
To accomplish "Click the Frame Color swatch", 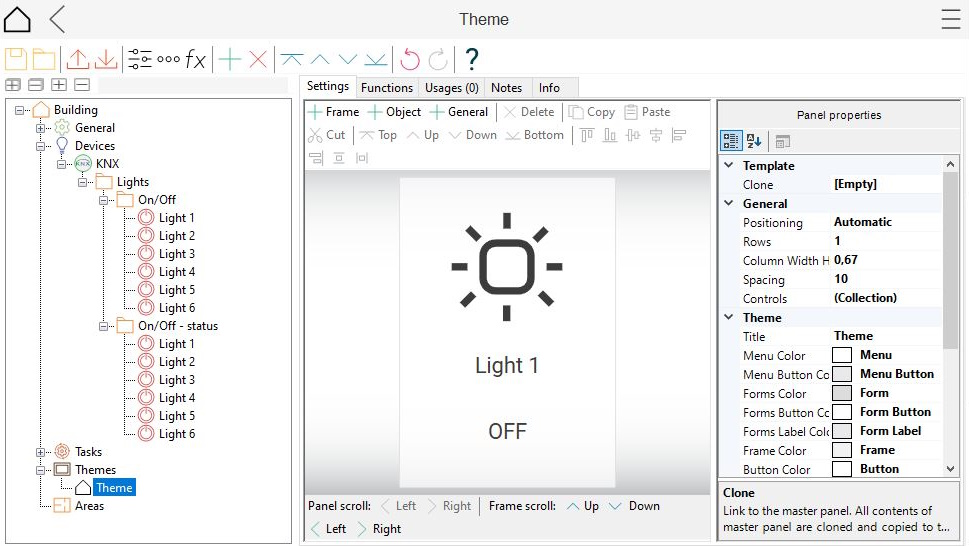I will (x=842, y=450).
